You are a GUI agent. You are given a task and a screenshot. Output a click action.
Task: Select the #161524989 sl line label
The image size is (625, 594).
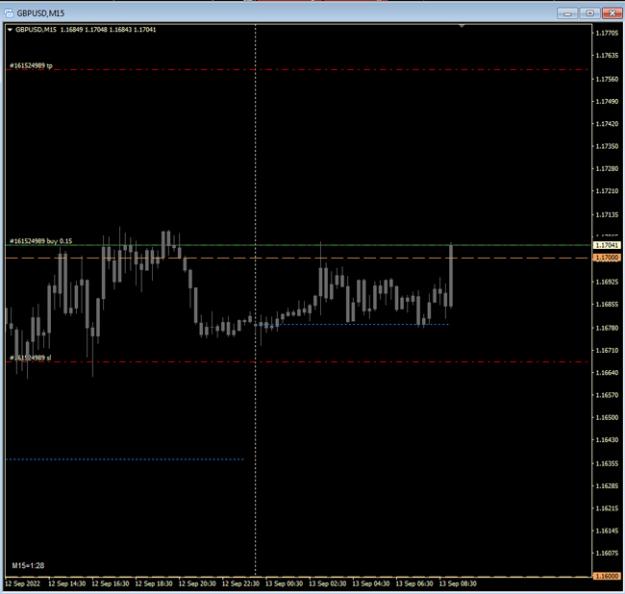coord(30,358)
